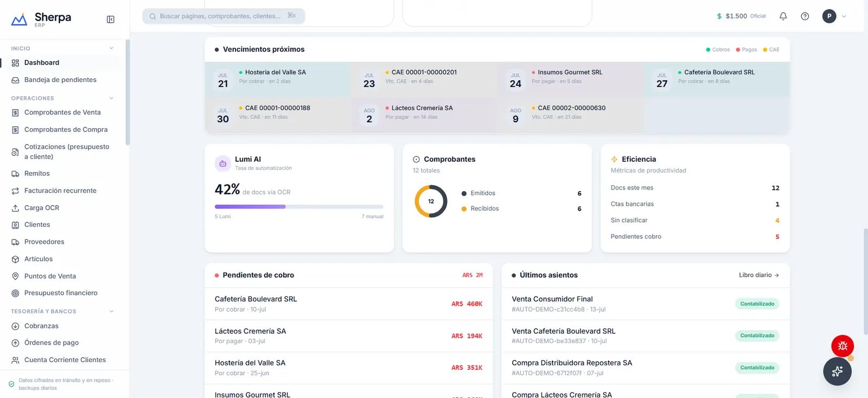Collapse the sidebar with panel icon
Image resolution: width=868 pixels, height=398 pixels.
[111, 20]
